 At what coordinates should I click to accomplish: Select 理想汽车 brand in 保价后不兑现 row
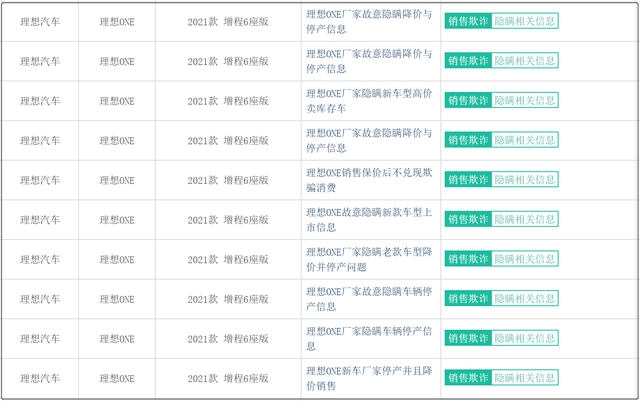(x=40, y=180)
